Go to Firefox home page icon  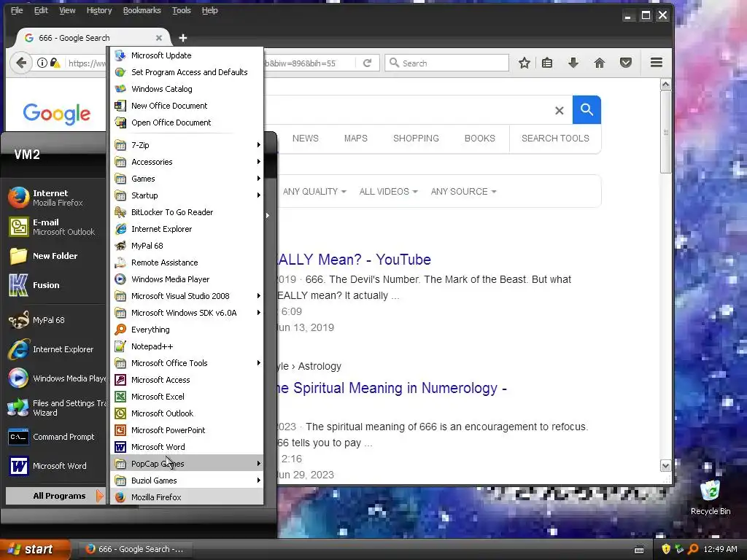[x=600, y=63]
